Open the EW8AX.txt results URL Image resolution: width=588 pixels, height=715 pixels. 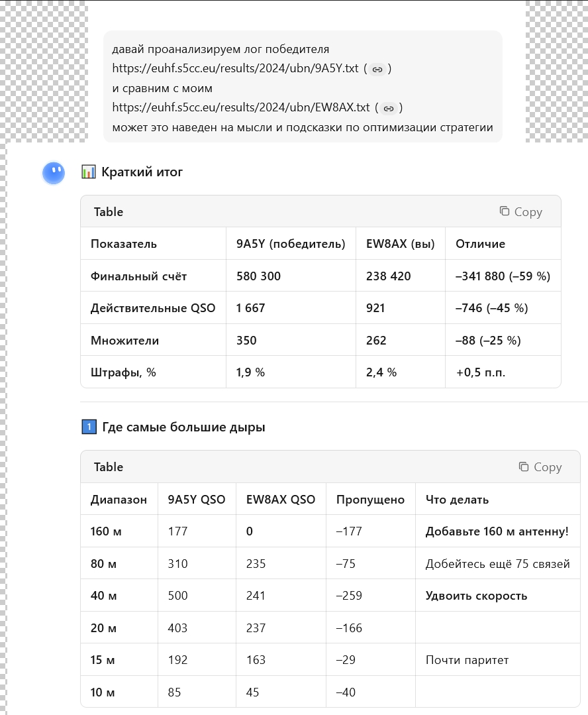240,108
